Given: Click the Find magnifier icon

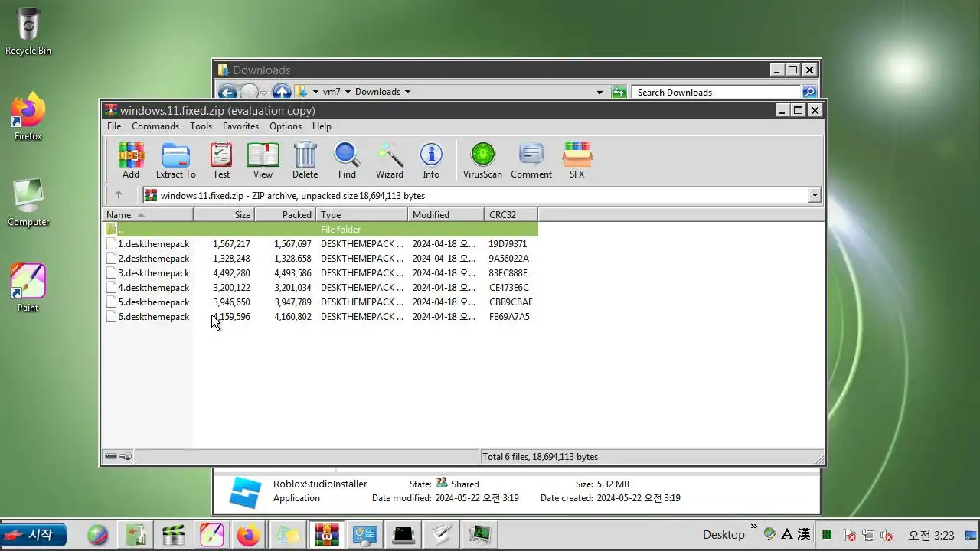Looking at the screenshot, I should (x=347, y=161).
